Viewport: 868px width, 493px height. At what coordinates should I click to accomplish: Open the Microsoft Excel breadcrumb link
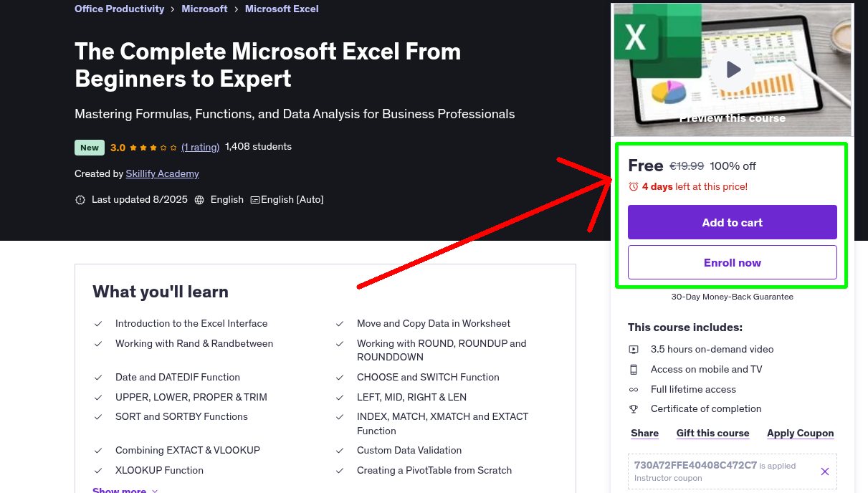click(282, 9)
